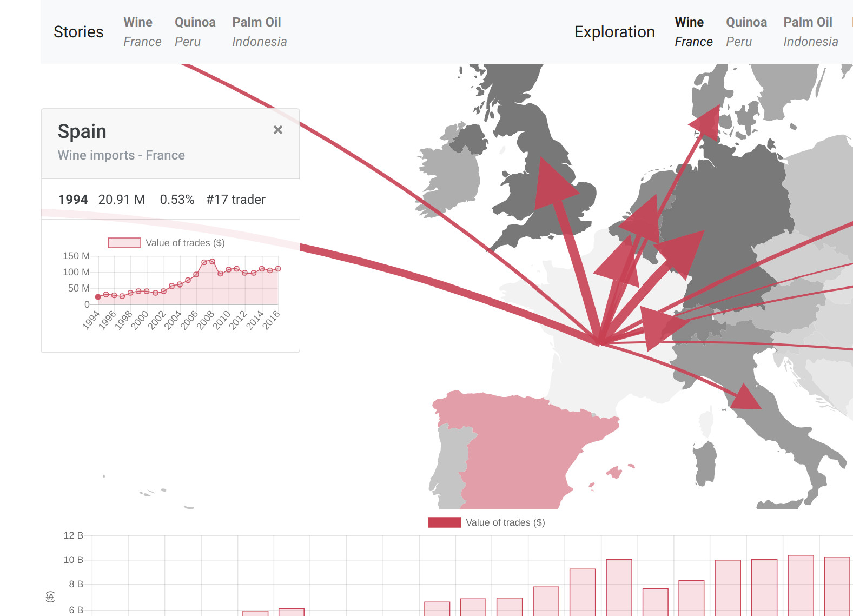The image size is (853, 616).
Task: Open the Palm Oil Indonesia story
Action: 259,32
